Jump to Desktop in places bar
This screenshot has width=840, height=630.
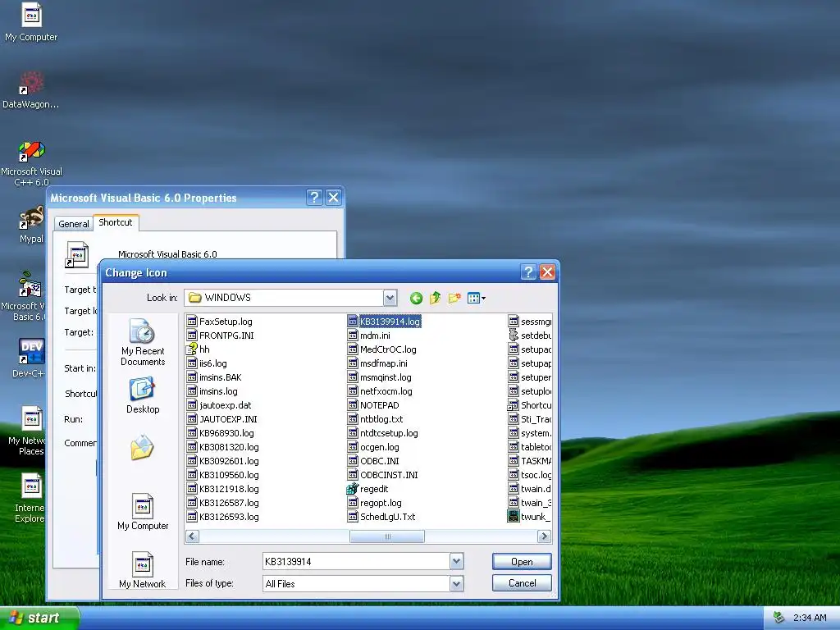click(143, 395)
